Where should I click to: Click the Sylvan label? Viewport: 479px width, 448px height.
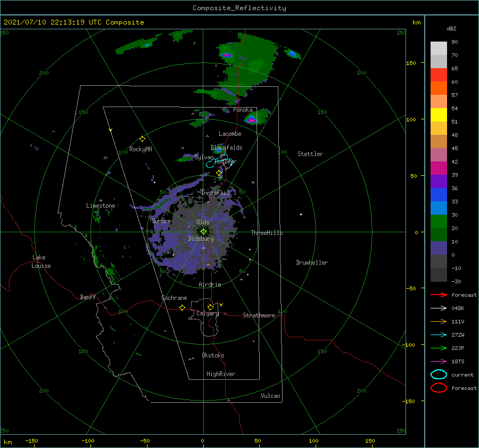204,157
